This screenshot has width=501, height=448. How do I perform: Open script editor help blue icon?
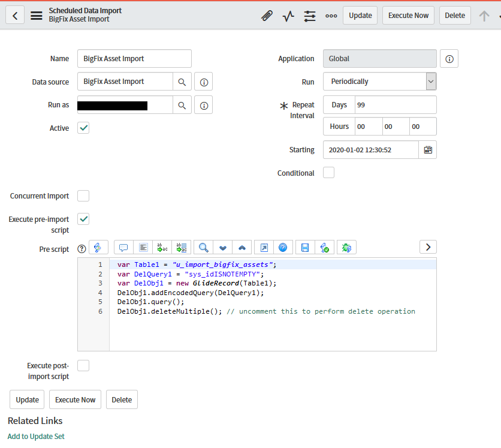pos(283,248)
